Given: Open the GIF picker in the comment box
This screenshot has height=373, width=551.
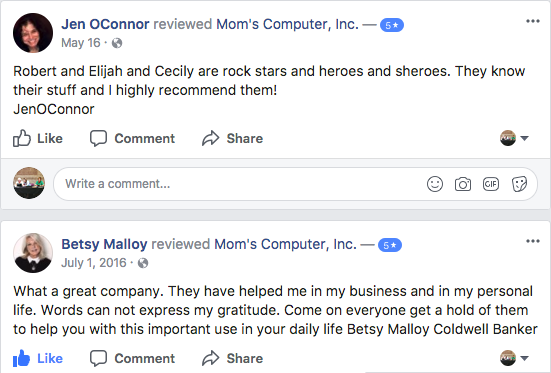Looking at the screenshot, I should click(x=491, y=184).
